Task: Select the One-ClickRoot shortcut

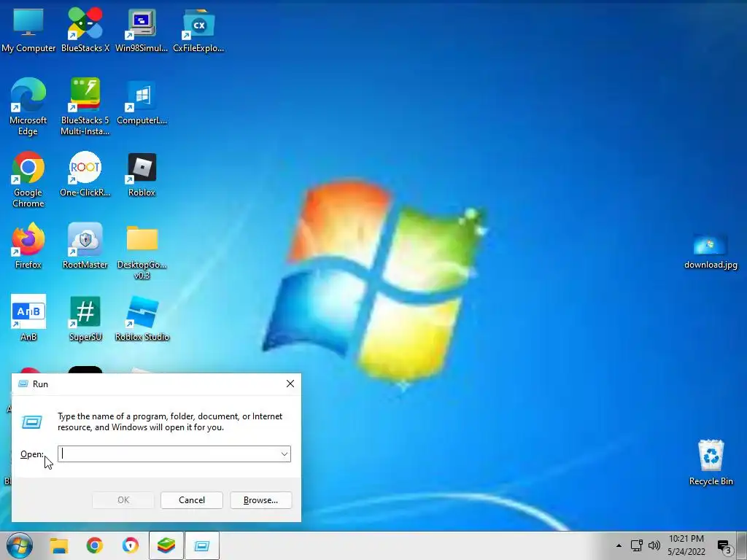Action: [85, 174]
